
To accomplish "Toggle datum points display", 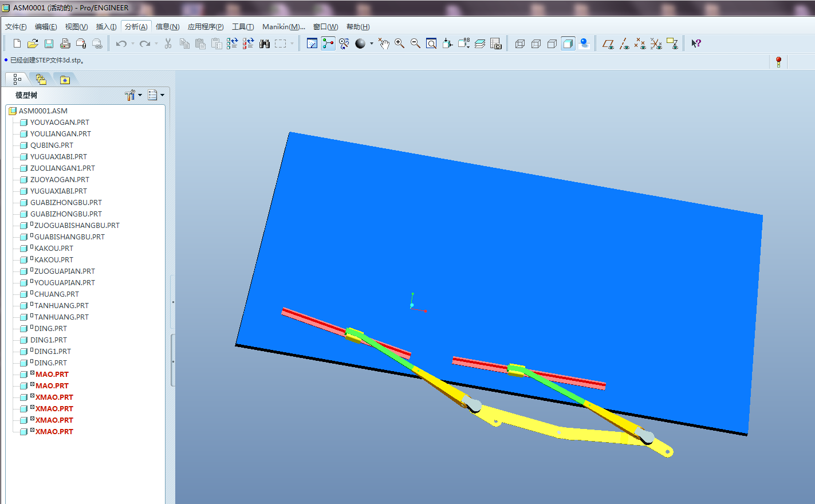I will (x=640, y=44).
